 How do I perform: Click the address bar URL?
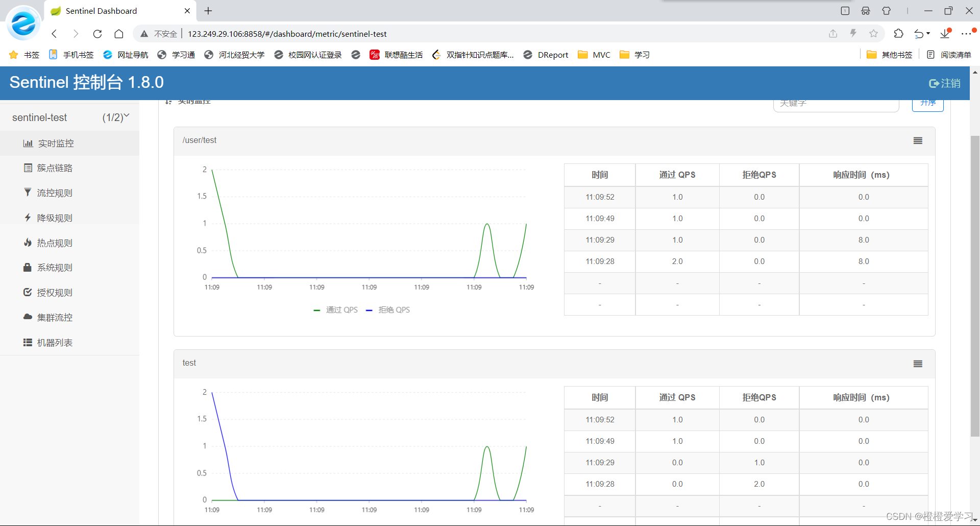click(287, 34)
